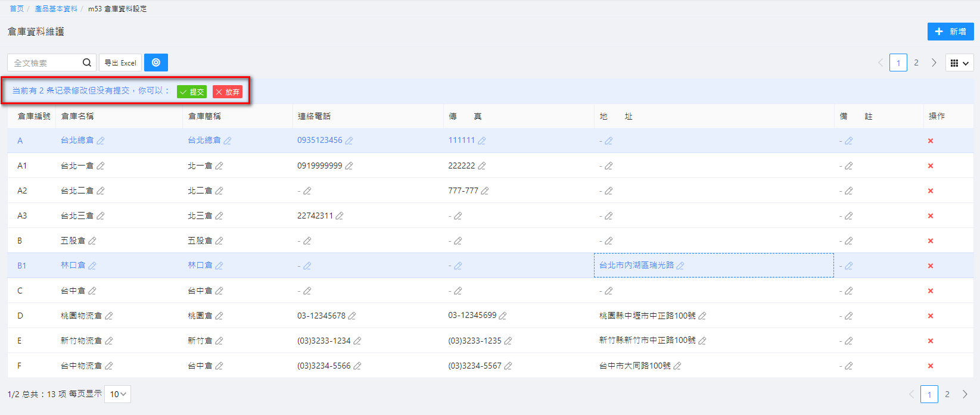Image resolution: width=980 pixels, height=415 pixels.
Task: Select page 2 in bottom pagination
Action: point(947,394)
